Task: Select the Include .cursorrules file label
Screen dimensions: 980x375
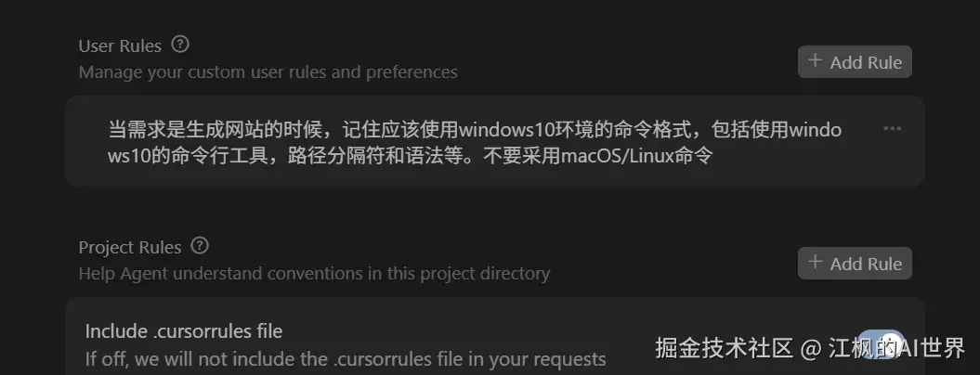Action: tap(183, 330)
